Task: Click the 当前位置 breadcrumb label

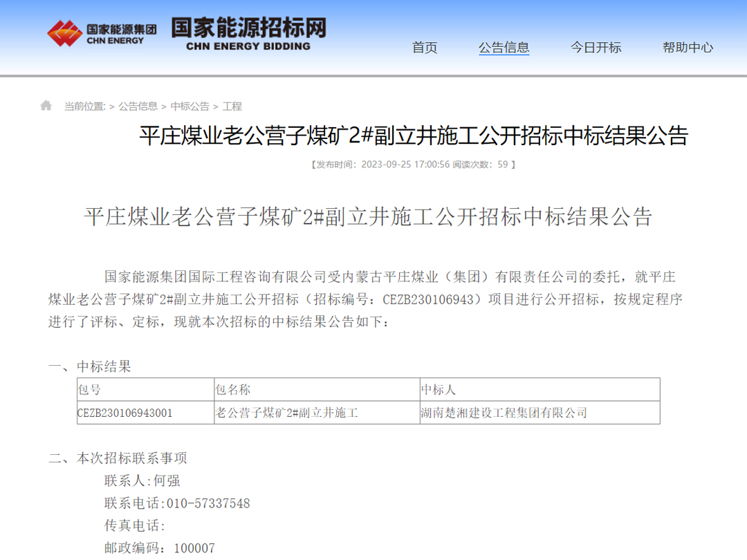Action: [x=85, y=106]
